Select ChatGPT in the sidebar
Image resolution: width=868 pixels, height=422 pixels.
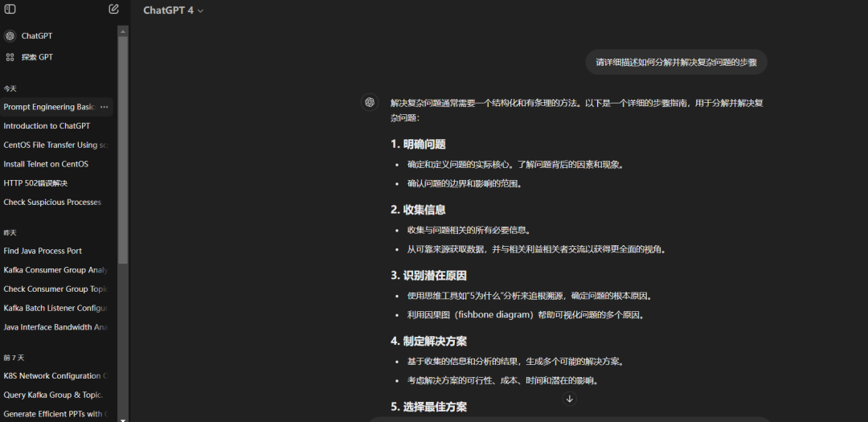[36, 36]
